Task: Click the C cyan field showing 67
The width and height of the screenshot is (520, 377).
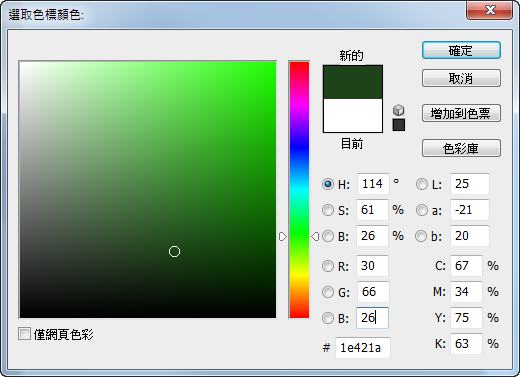Action: click(x=466, y=266)
